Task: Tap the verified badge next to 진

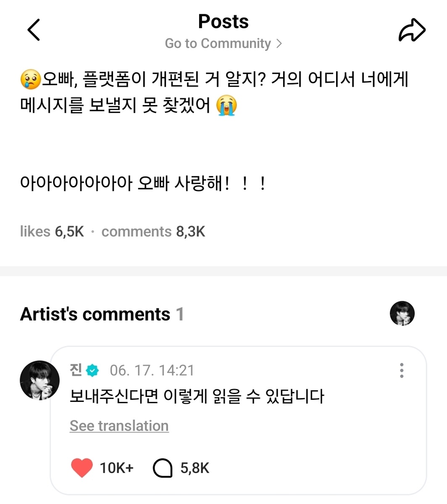Action: pyautogui.click(x=92, y=370)
